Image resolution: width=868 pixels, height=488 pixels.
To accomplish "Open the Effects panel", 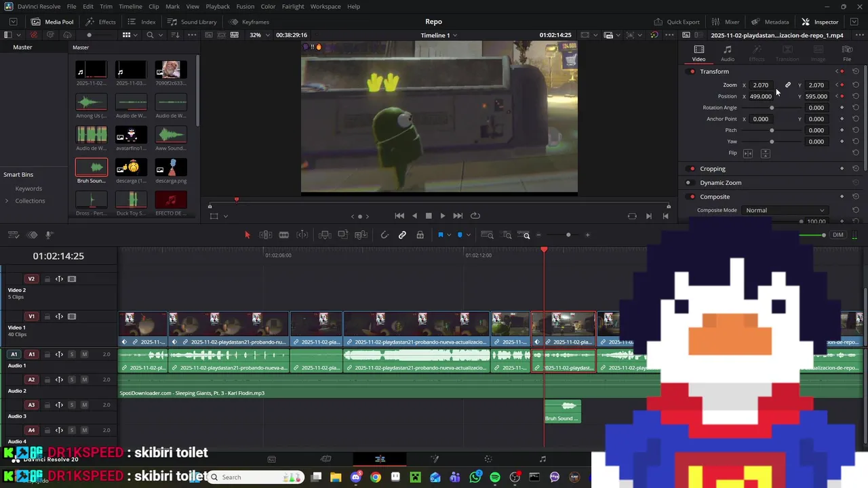I will (101, 22).
